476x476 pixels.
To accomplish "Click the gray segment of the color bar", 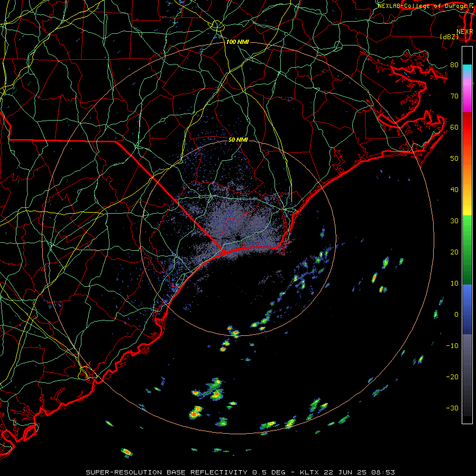I will pos(467,375).
